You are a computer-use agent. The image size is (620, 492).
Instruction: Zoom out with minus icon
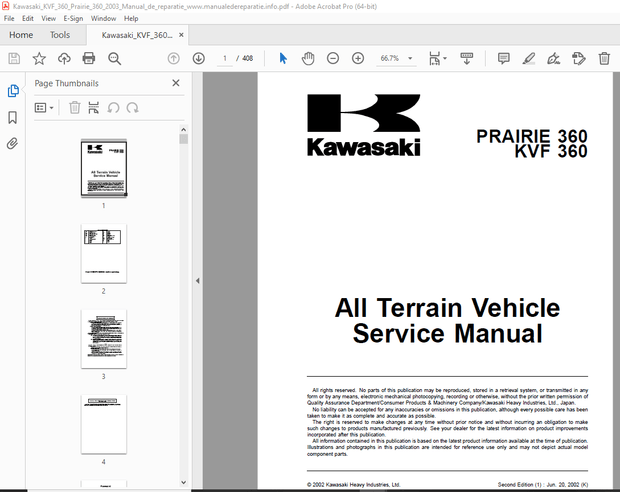333,59
